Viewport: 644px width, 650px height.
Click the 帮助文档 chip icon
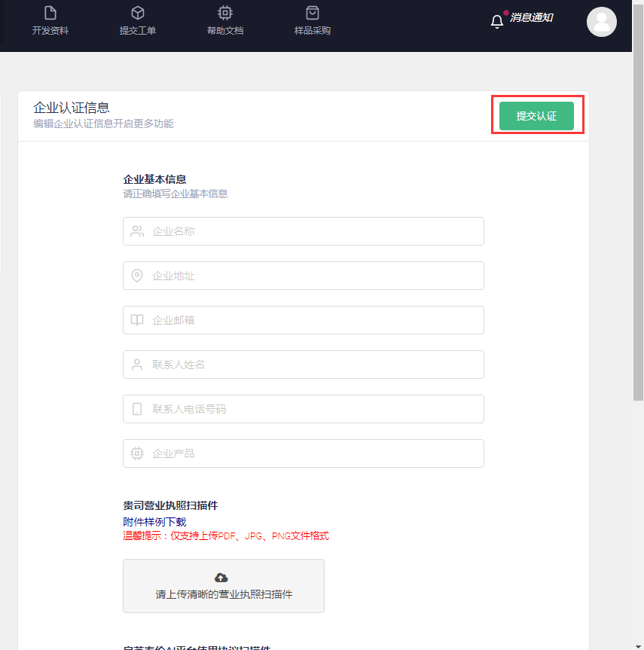coord(225,13)
